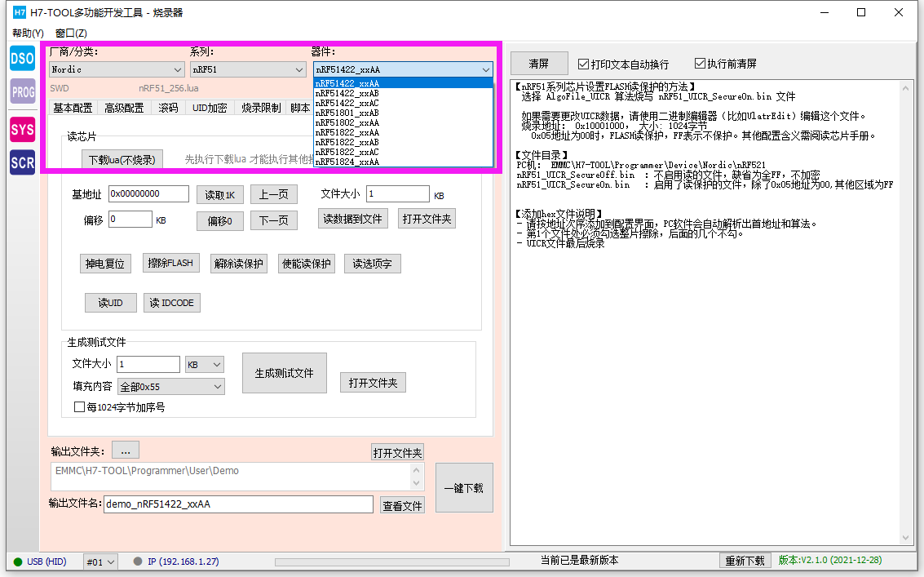Pick nRF51822_xxAB in the list
The image size is (924, 577).
(403, 142)
